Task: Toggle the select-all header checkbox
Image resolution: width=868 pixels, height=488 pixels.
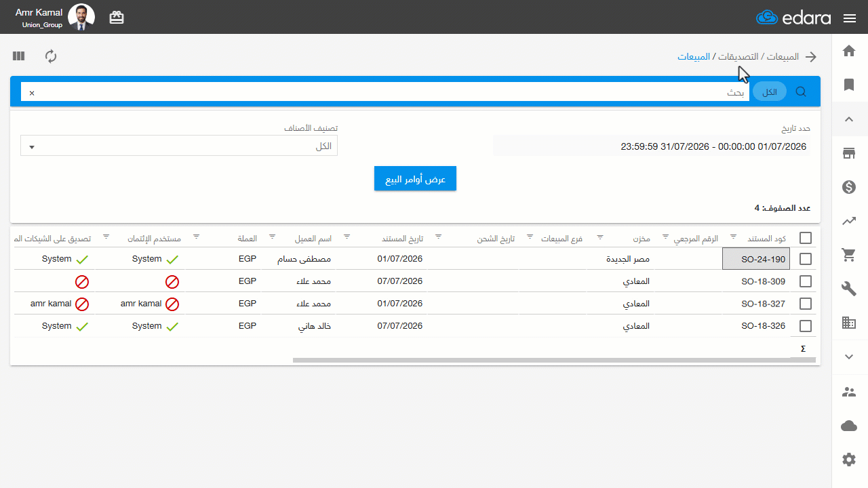Action: coord(806,237)
